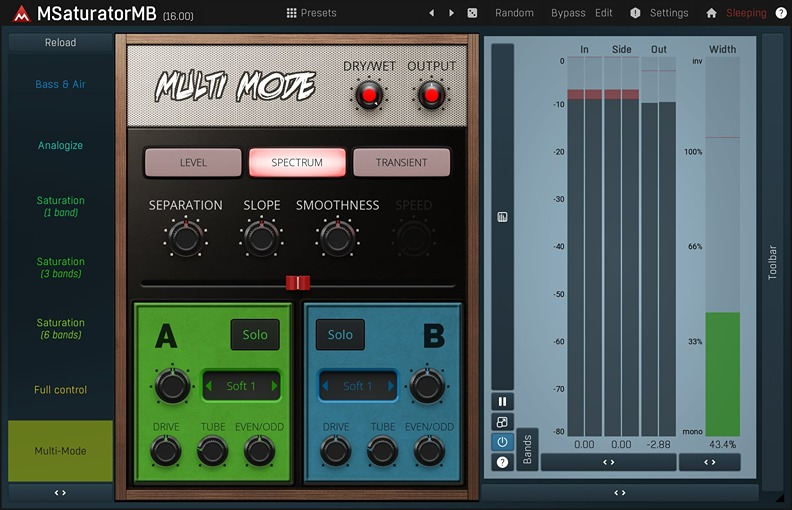
Task: Open the meters help question mark
Action: 502,462
